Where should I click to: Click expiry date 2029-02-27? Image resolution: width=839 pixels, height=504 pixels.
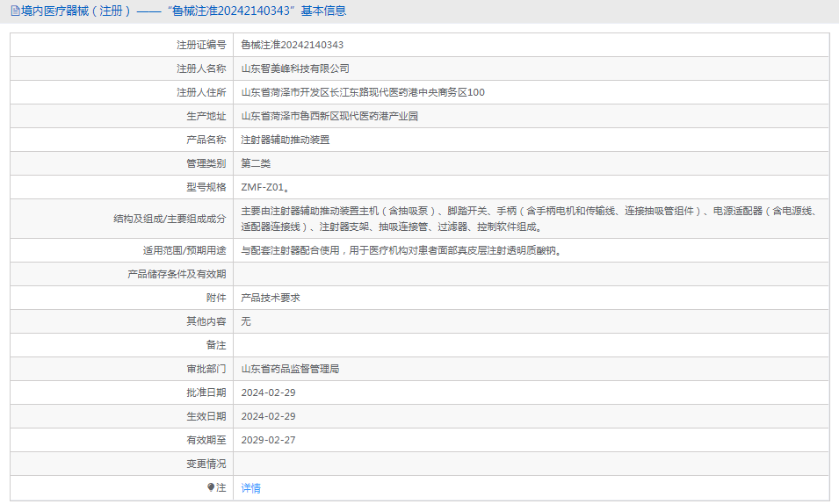coord(268,440)
